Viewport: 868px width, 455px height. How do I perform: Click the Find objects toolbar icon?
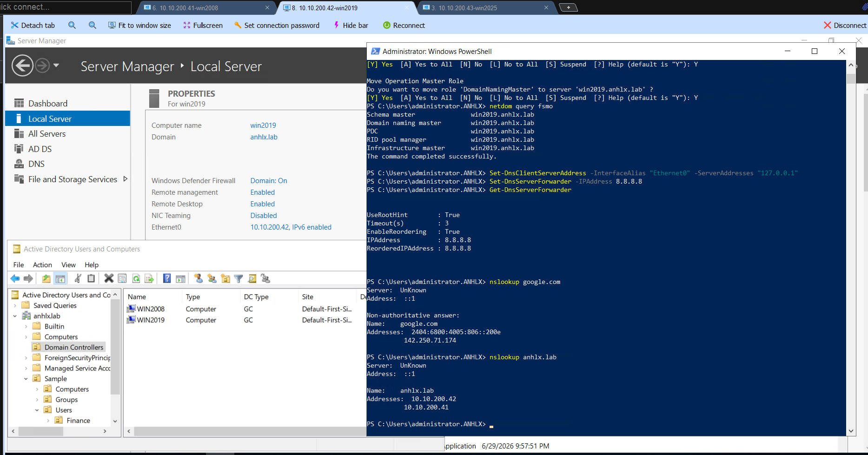click(252, 278)
